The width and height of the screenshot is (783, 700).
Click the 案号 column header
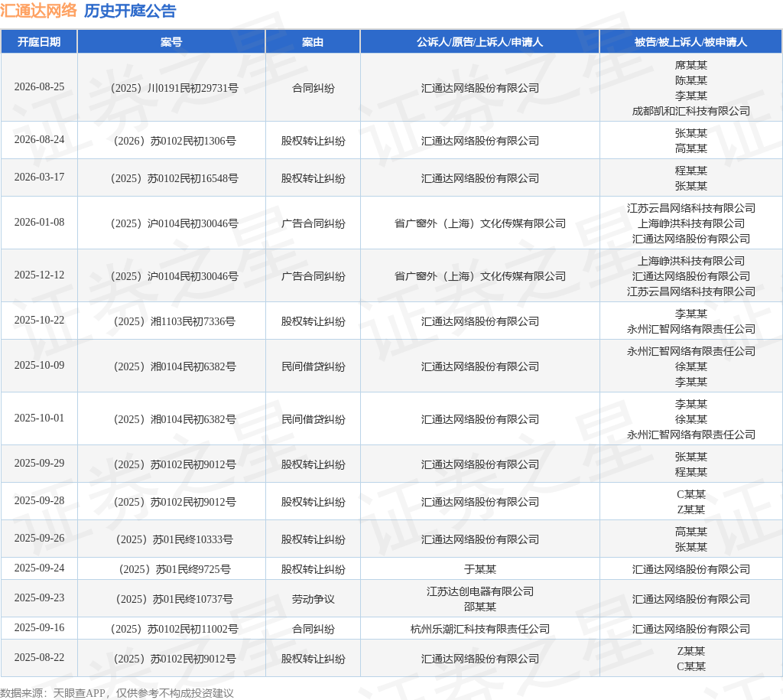pos(171,42)
